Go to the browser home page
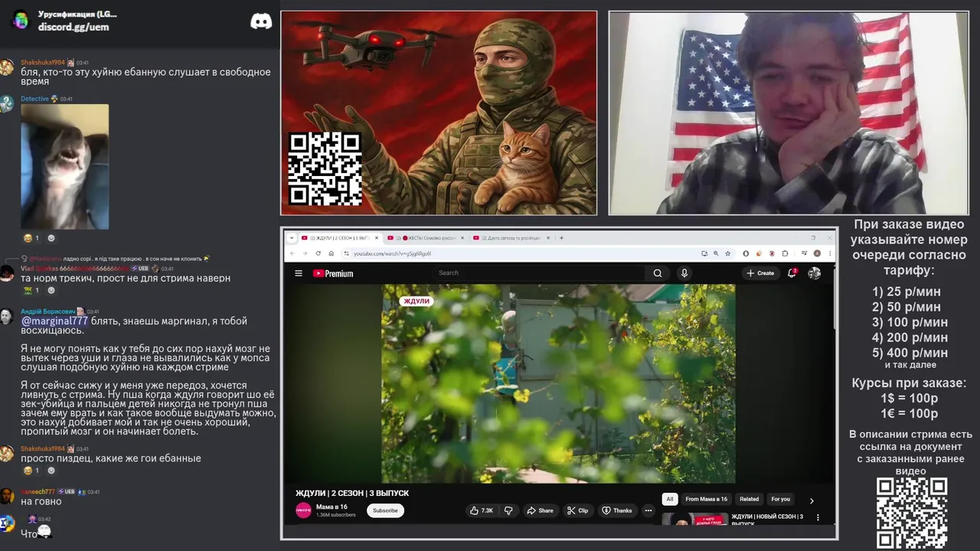 pos(331,253)
